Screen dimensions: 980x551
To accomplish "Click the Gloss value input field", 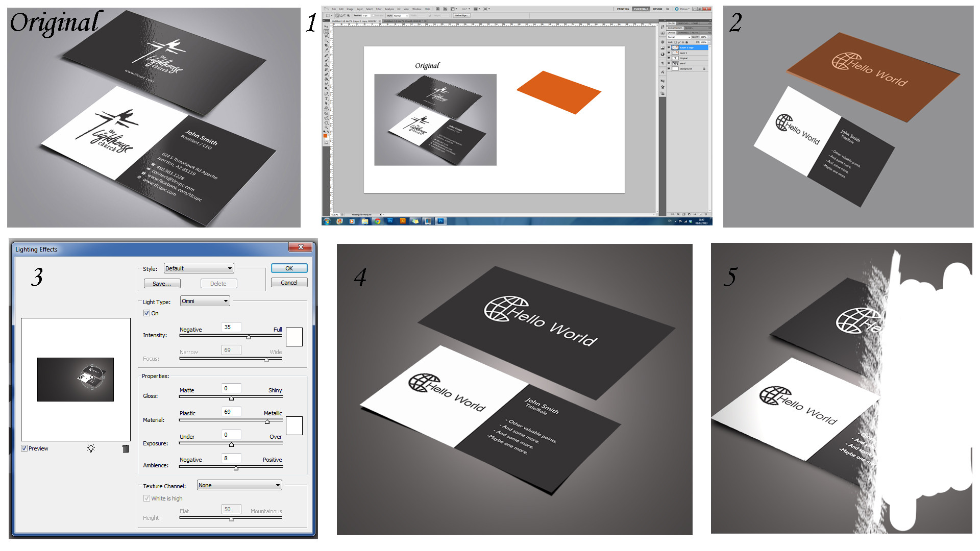I will (231, 388).
